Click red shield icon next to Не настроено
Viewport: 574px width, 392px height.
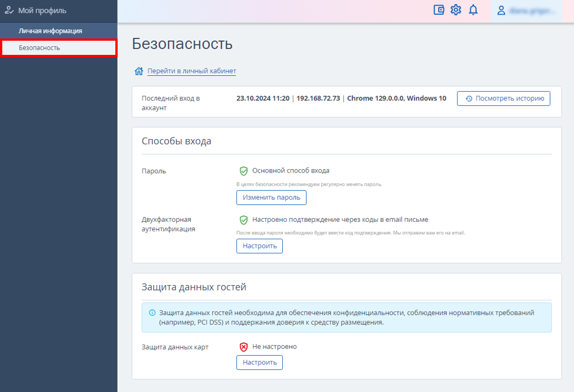pyautogui.click(x=243, y=347)
